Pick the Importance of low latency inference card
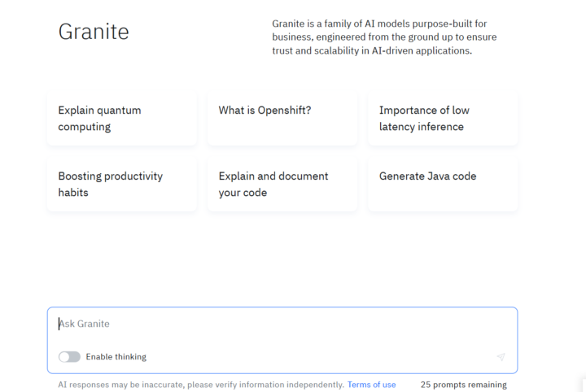Screen dimensions: 586x392 tap(443, 119)
